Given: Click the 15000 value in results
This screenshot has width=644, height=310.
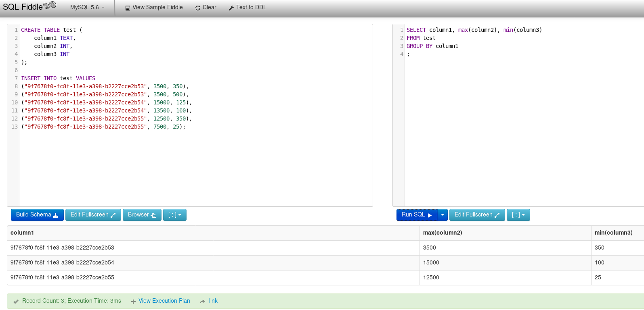Looking at the screenshot, I should click(x=431, y=262).
